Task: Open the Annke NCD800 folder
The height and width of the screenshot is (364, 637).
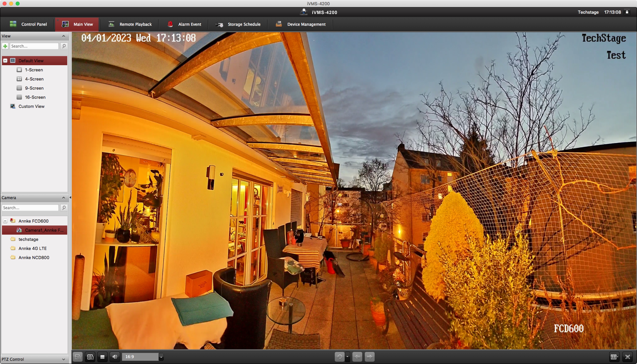Action: pos(34,257)
